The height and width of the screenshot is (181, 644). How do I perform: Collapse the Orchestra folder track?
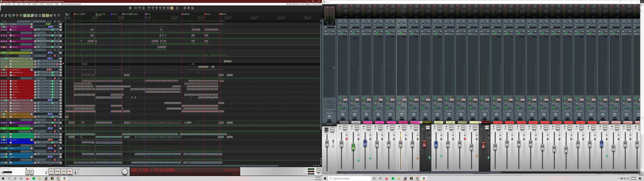(31, 24)
